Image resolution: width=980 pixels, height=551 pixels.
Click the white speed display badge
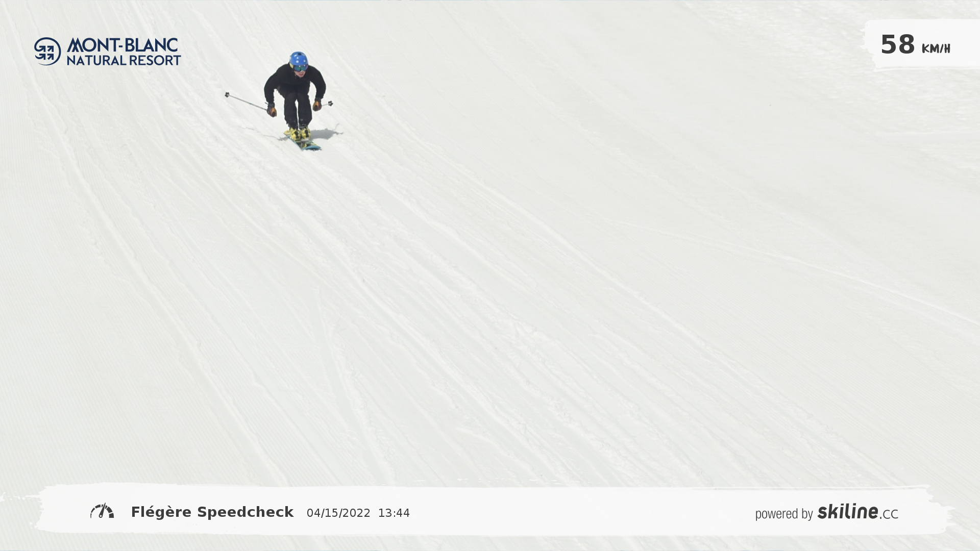pyautogui.click(x=923, y=44)
